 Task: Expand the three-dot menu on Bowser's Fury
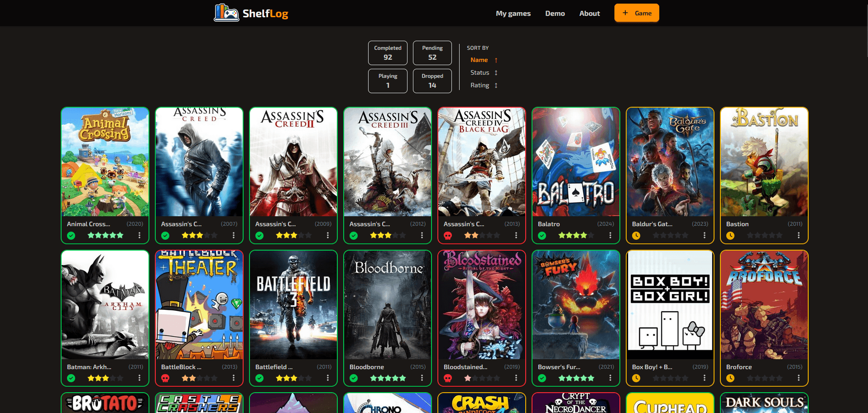pyautogui.click(x=610, y=378)
